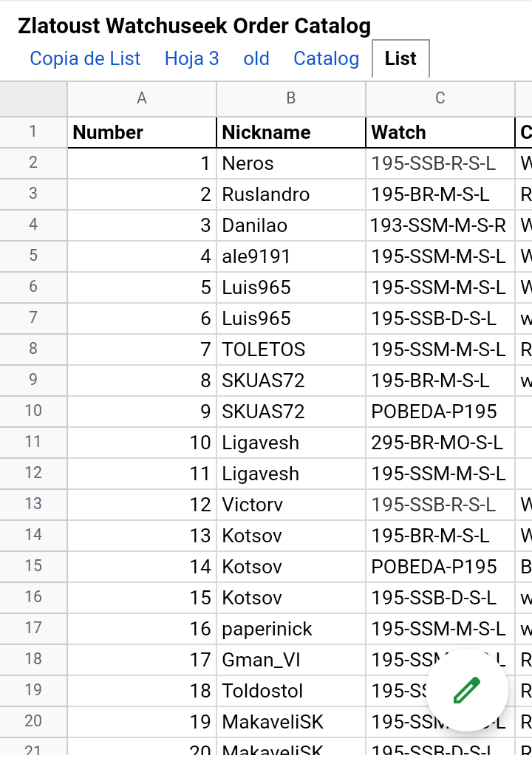Select column C header
Screen dimensions: 532x764
(x=440, y=98)
